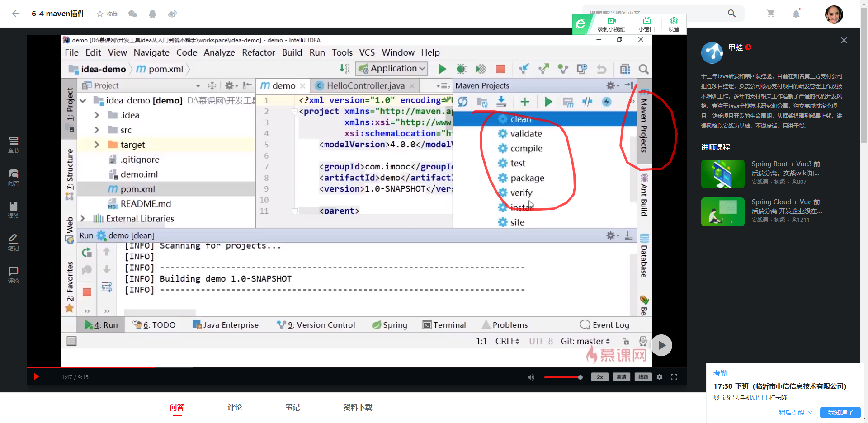Image resolution: width=868 pixels, height=423 pixels.
Task: Stop the process with the Run panel's red square
Action: (x=87, y=292)
